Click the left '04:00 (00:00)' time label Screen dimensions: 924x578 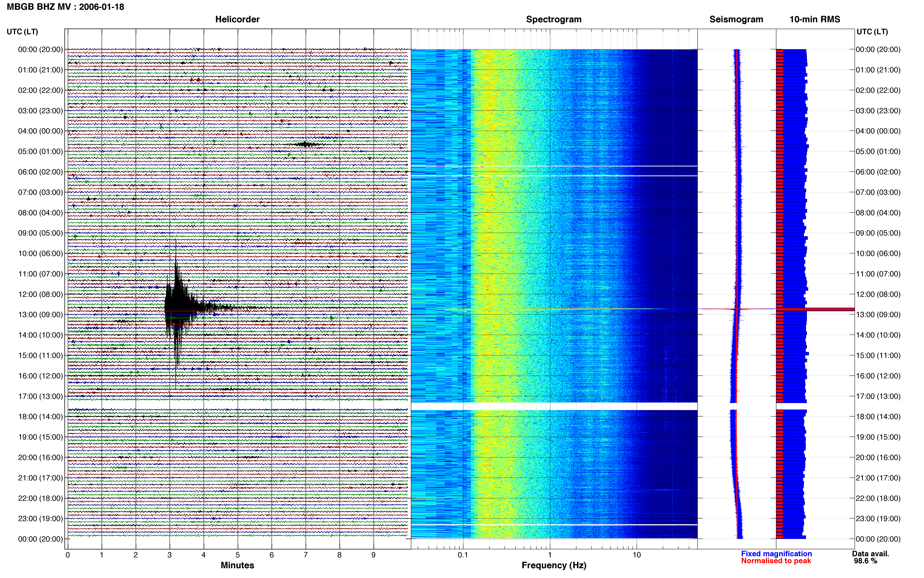[x=41, y=131]
